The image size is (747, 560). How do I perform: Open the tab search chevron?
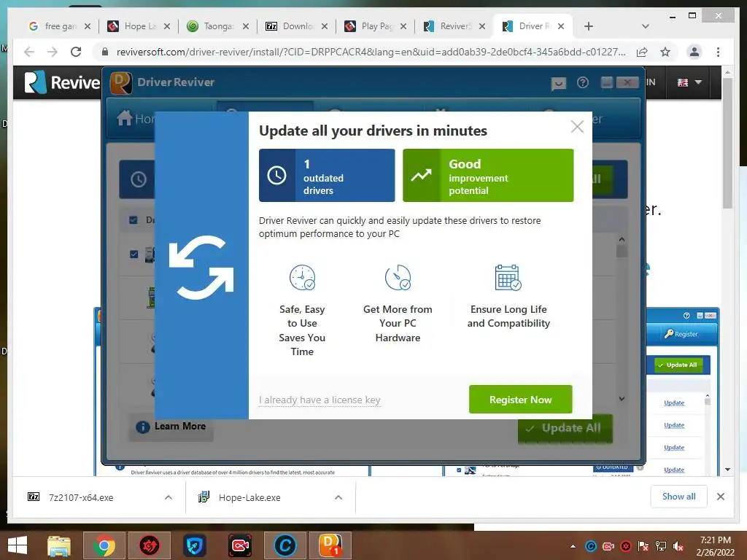[645, 26]
